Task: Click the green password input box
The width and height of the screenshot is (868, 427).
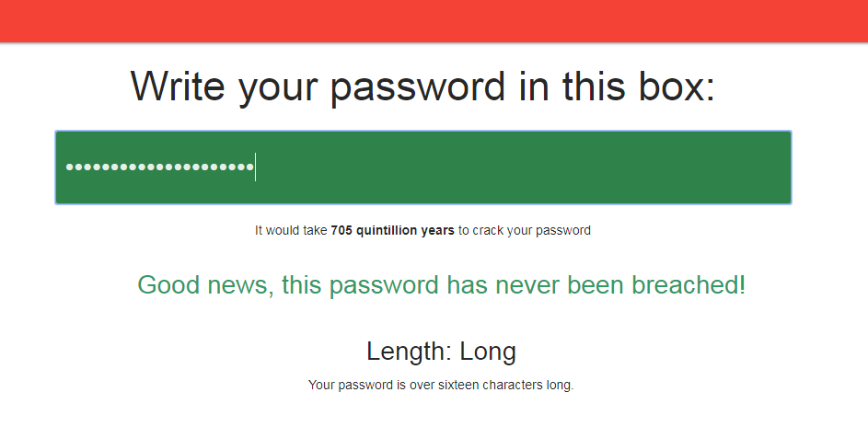Action: (x=422, y=167)
